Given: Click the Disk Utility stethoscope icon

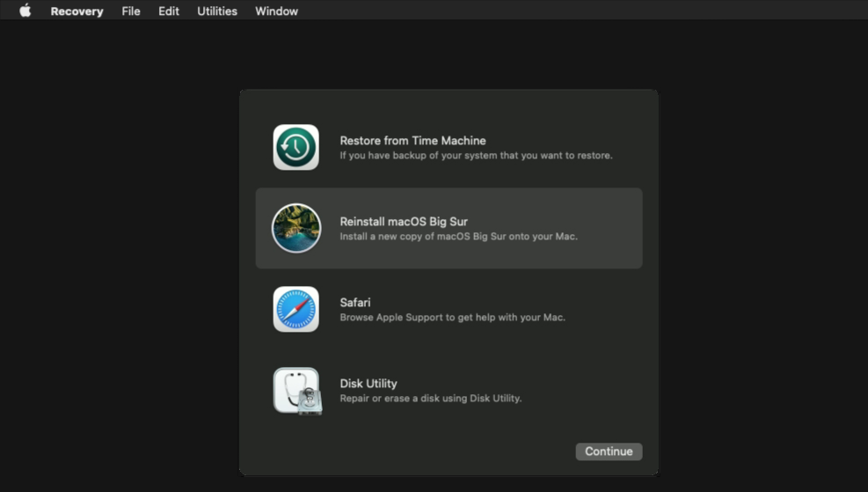Looking at the screenshot, I should coord(297,391).
